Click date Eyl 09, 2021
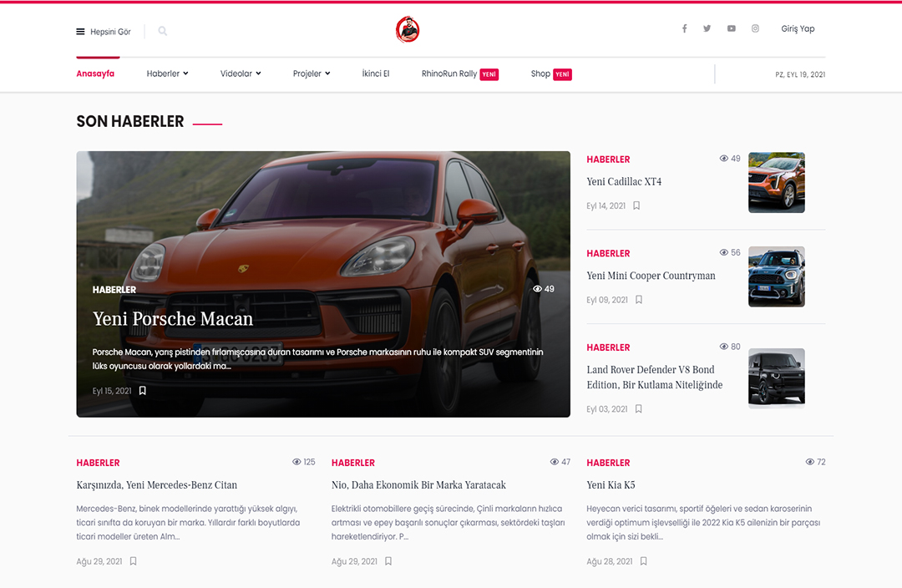Viewport: 902px width, 588px height. 607,300
